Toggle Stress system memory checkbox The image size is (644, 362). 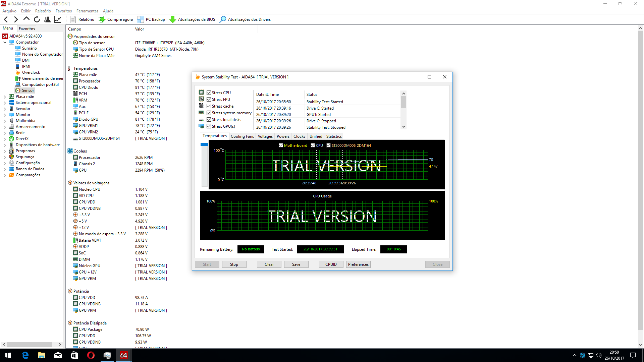[209, 113]
